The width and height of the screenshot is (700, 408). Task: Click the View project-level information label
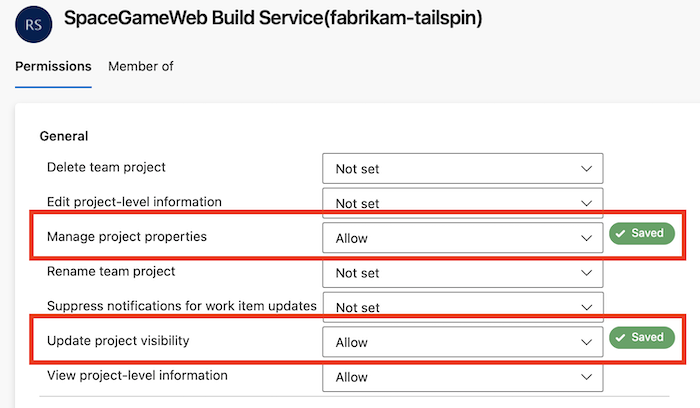click(x=137, y=375)
